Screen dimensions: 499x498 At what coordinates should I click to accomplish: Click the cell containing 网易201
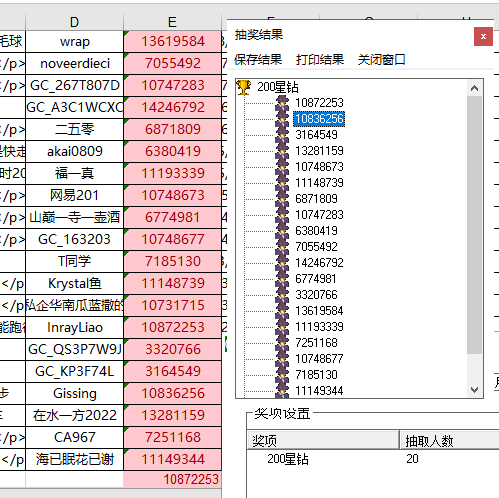74,195
